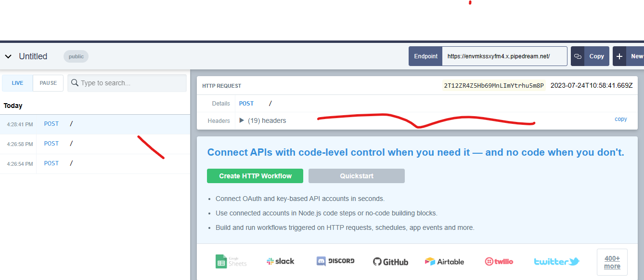Select the Twitter integration icon
The image size is (644, 280).
pos(556,261)
